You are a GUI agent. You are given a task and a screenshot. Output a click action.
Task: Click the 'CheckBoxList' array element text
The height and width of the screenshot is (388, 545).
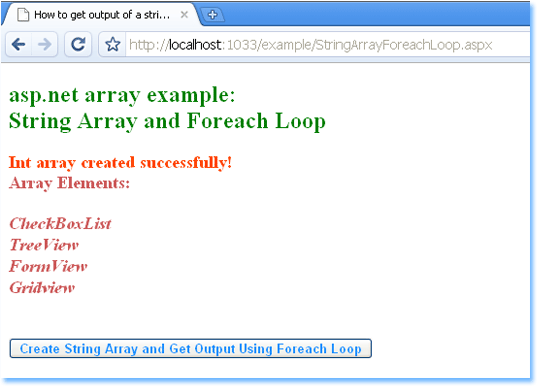60,224
